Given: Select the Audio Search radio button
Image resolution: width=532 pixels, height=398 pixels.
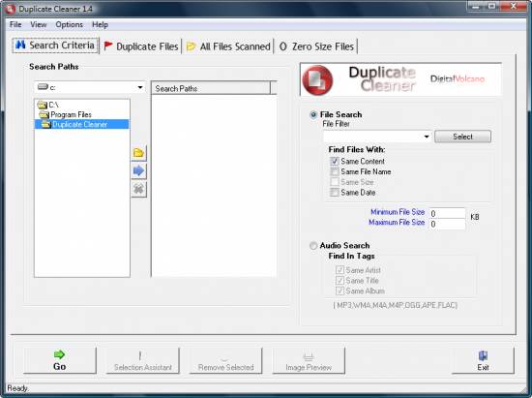Looking at the screenshot, I should tap(313, 246).
